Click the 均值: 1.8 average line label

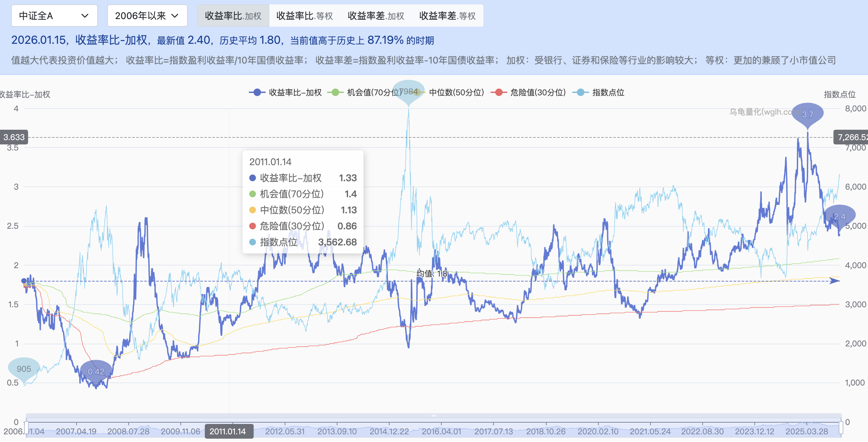coord(432,273)
